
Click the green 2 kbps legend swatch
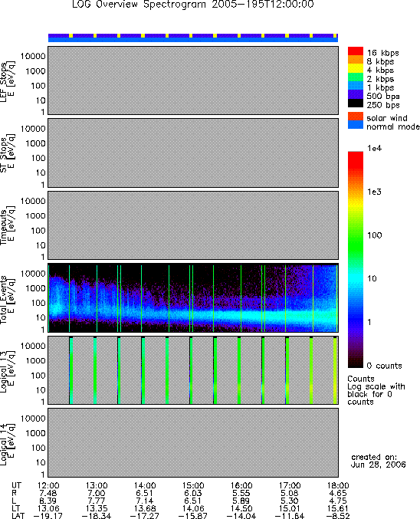click(x=356, y=77)
